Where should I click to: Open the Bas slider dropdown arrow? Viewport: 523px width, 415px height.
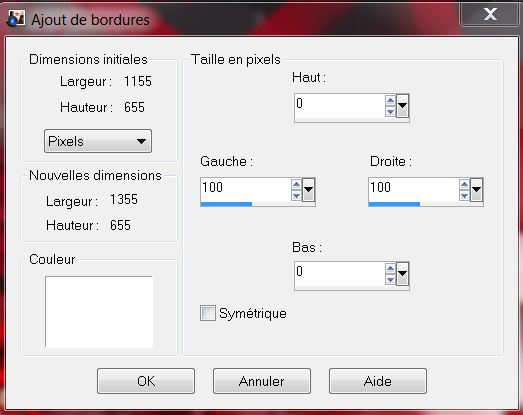coord(402,274)
